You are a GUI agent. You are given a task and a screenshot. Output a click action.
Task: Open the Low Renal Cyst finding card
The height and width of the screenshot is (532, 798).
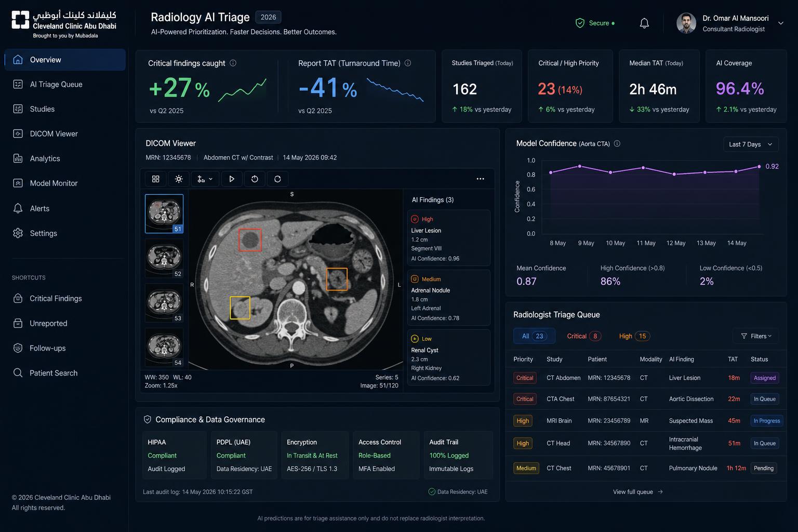[449, 357]
